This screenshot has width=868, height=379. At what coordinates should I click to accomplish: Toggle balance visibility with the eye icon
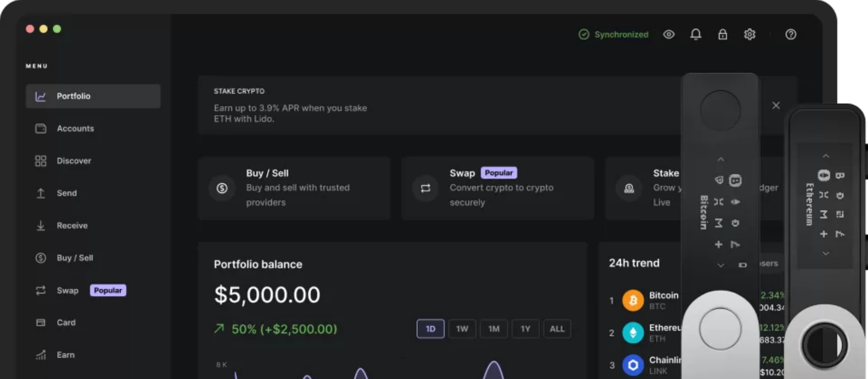tap(669, 34)
